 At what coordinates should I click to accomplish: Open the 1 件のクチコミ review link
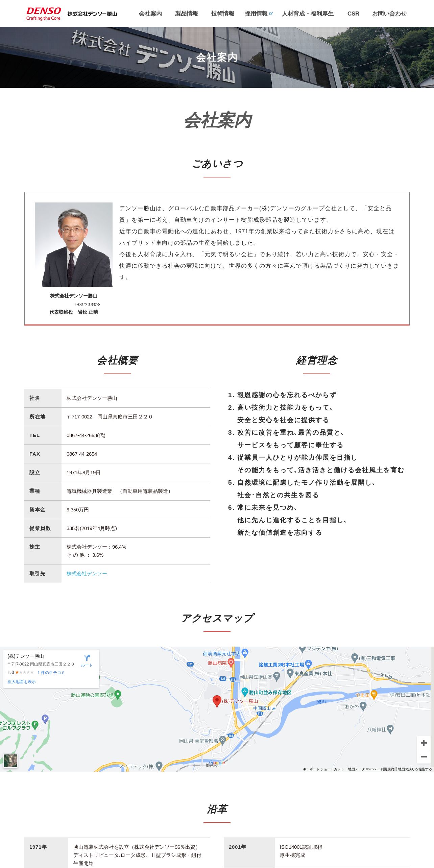click(x=51, y=672)
